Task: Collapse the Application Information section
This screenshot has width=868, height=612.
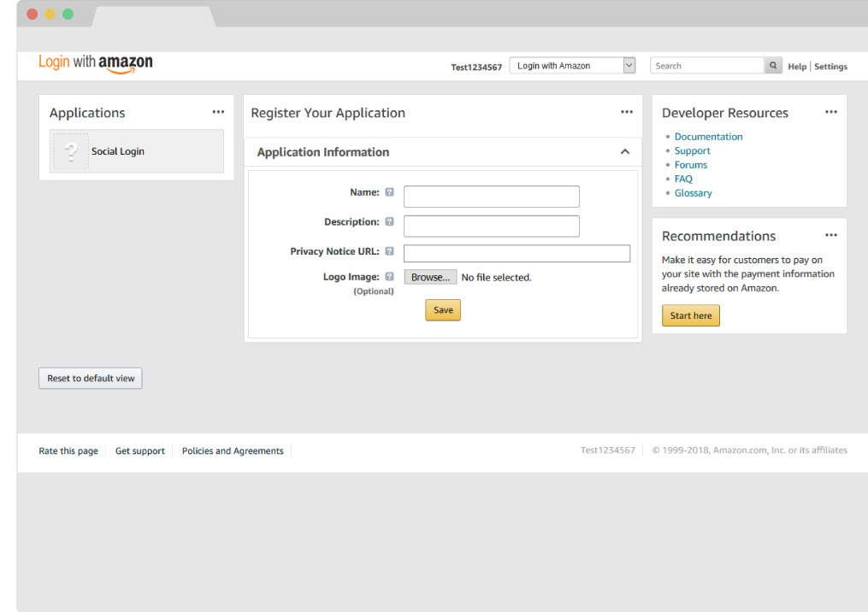Action: 624,152
